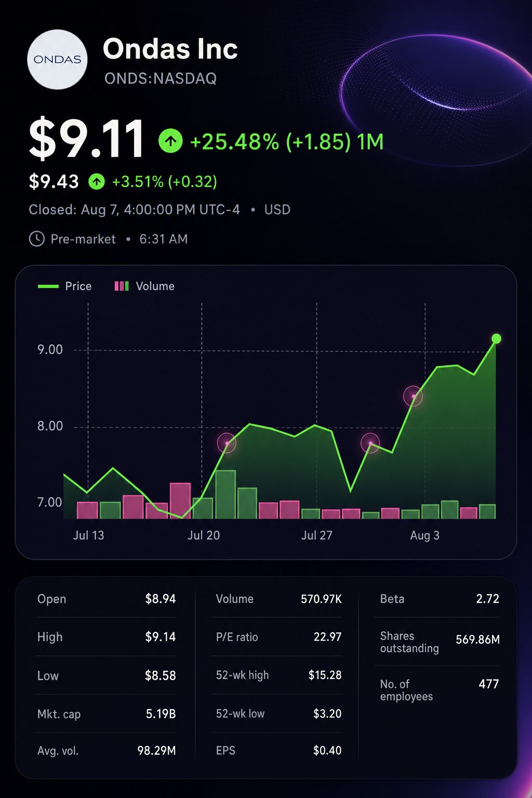
Task: Select the pink chart marker before Aug 3
Action: pos(413,396)
